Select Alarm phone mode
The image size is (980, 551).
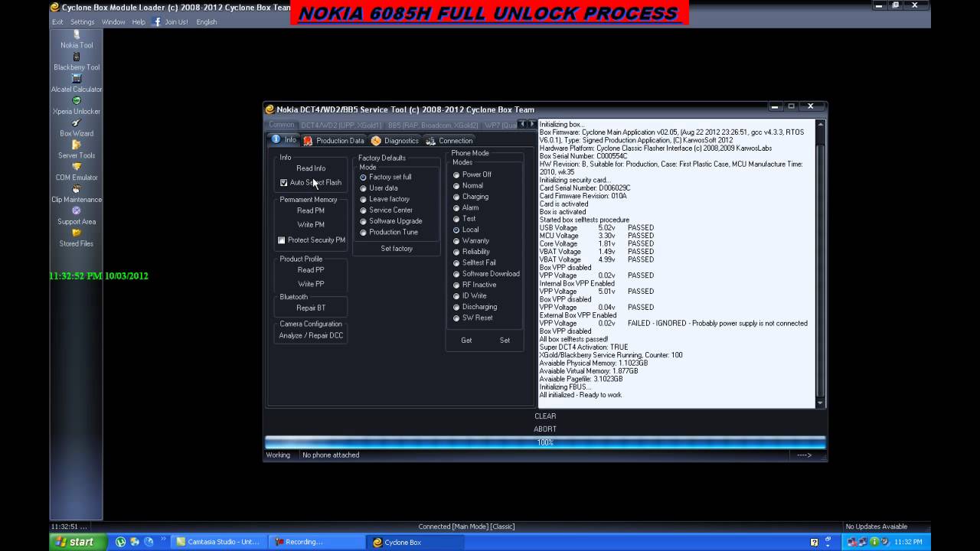(x=456, y=208)
